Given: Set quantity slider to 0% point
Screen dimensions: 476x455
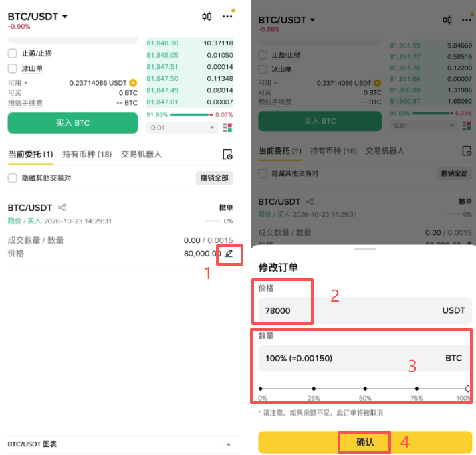Looking at the screenshot, I should point(261,389).
